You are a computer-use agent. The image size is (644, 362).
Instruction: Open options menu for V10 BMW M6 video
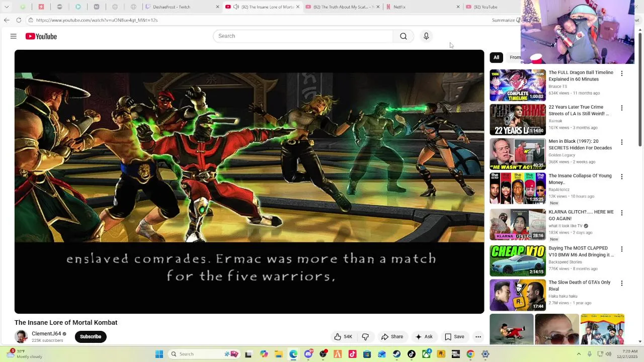tap(622, 249)
